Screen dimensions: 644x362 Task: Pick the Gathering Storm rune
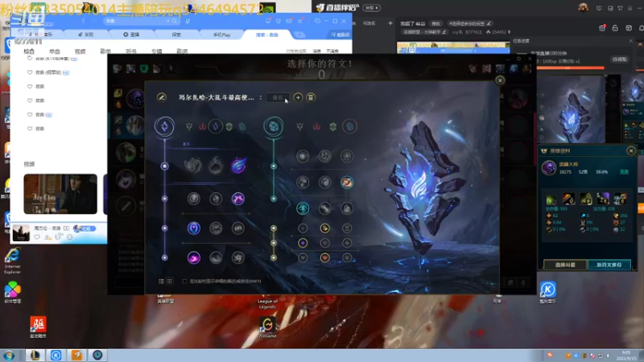tap(237, 257)
